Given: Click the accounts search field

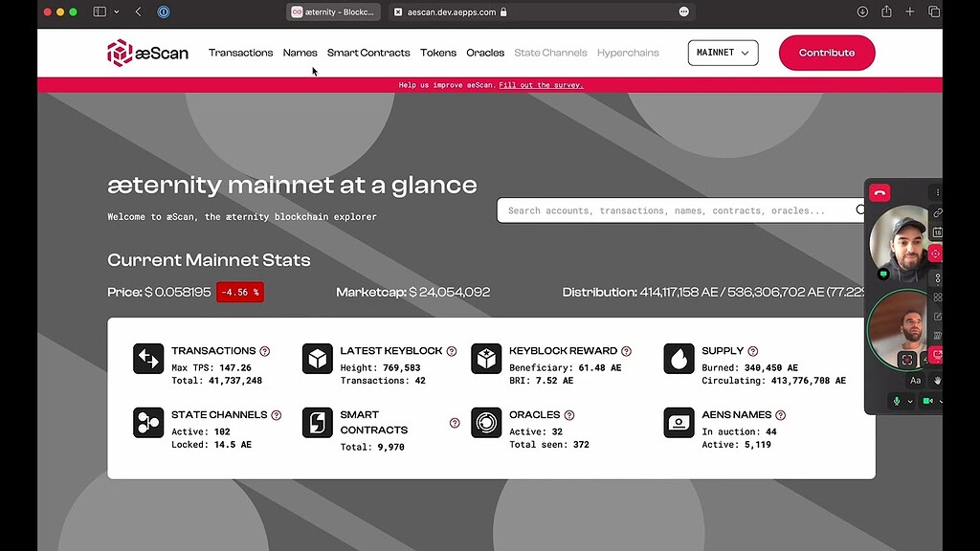Looking at the screenshot, I should point(670,209).
